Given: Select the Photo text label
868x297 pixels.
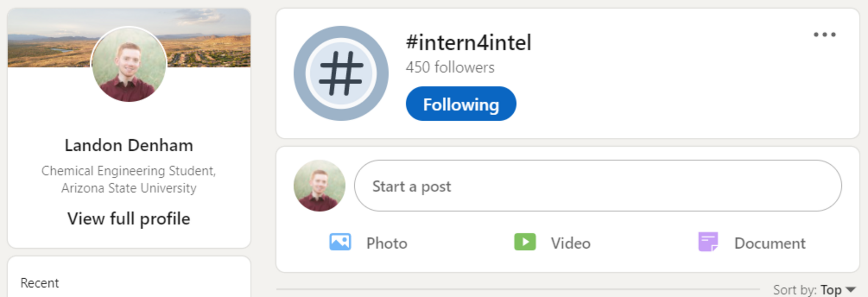Looking at the screenshot, I should pyautogui.click(x=387, y=243).
